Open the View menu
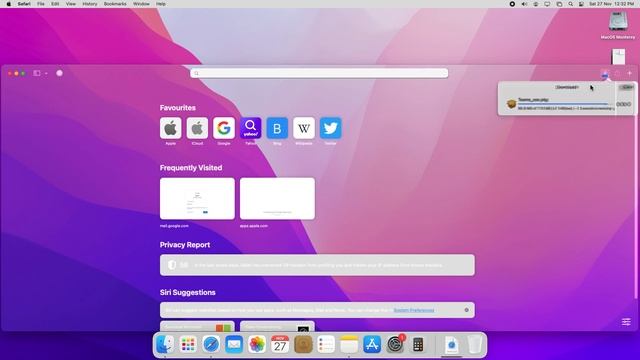 click(x=71, y=4)
